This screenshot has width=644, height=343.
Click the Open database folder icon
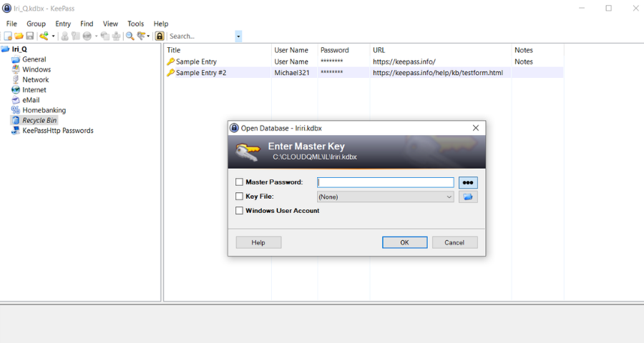coord(19,36)
